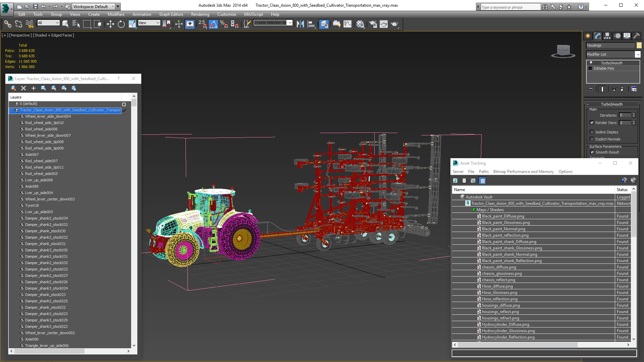
Task: Toggle Table View icon in Asset Tracking
Action: [x=482, y=181]
